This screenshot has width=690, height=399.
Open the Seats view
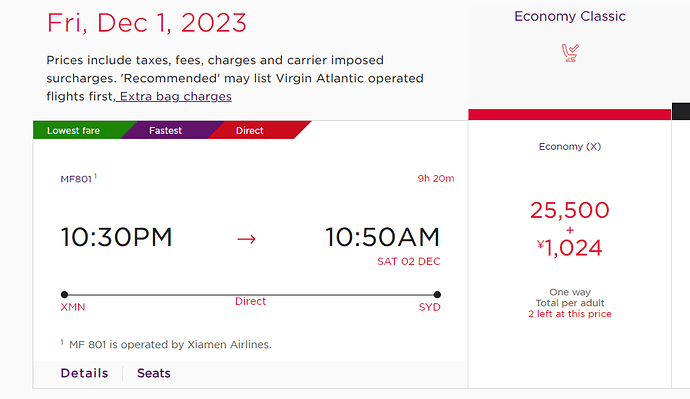click(154, 373)
